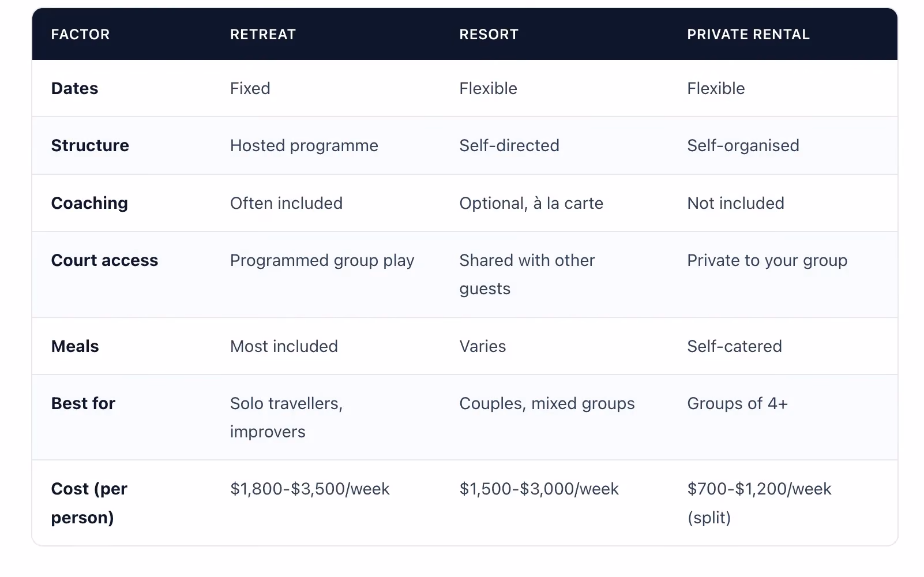Click the Optional, à la carte cell
Viewport: 924px width, 577px height.
coord(531,203)
